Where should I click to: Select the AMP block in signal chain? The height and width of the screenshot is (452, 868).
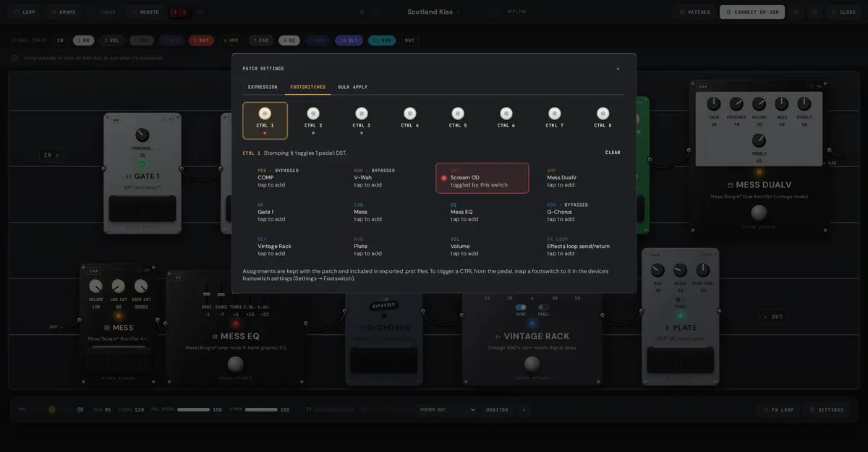(231, 40)
